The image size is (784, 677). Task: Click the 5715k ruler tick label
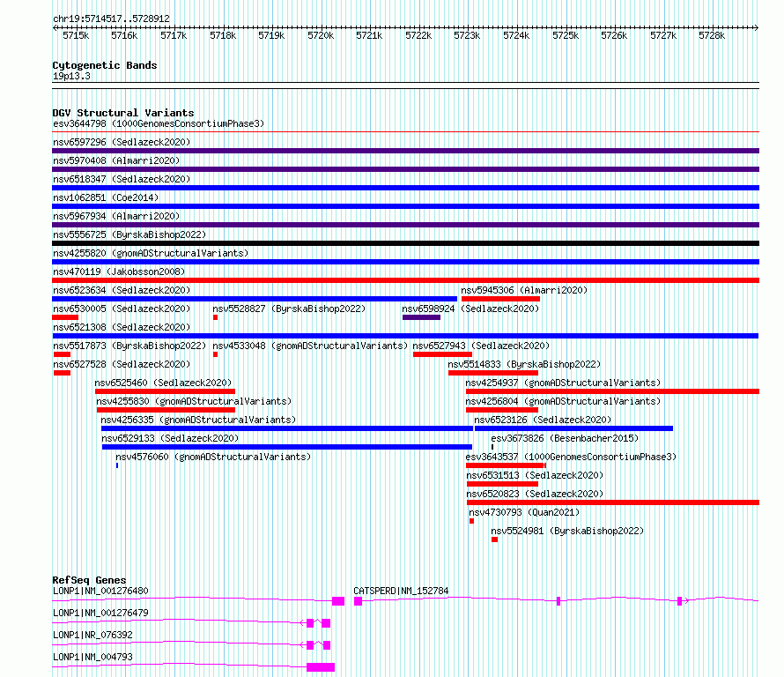coord(76,35)
